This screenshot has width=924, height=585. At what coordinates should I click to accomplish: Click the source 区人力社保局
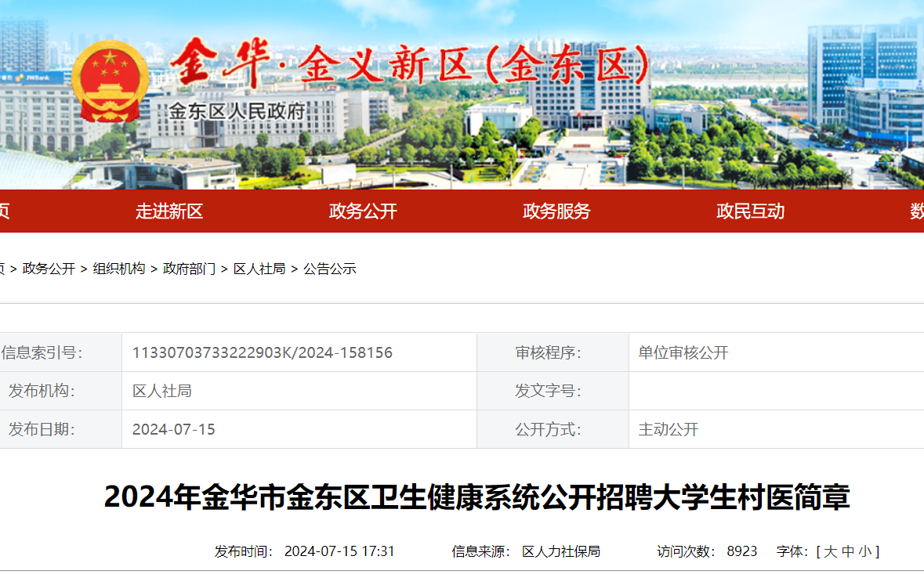pyautogui.click(x=561, y=551)
